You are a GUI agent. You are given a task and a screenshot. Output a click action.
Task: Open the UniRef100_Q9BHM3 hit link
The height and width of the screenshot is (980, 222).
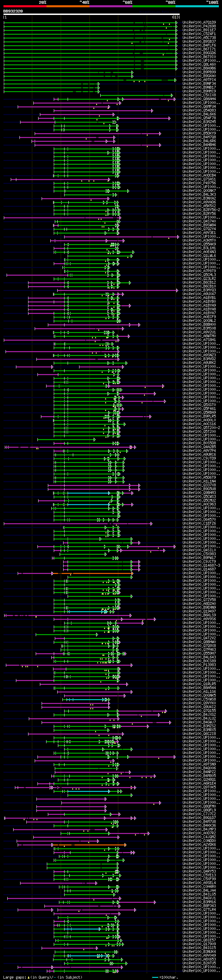click(199, 493)
